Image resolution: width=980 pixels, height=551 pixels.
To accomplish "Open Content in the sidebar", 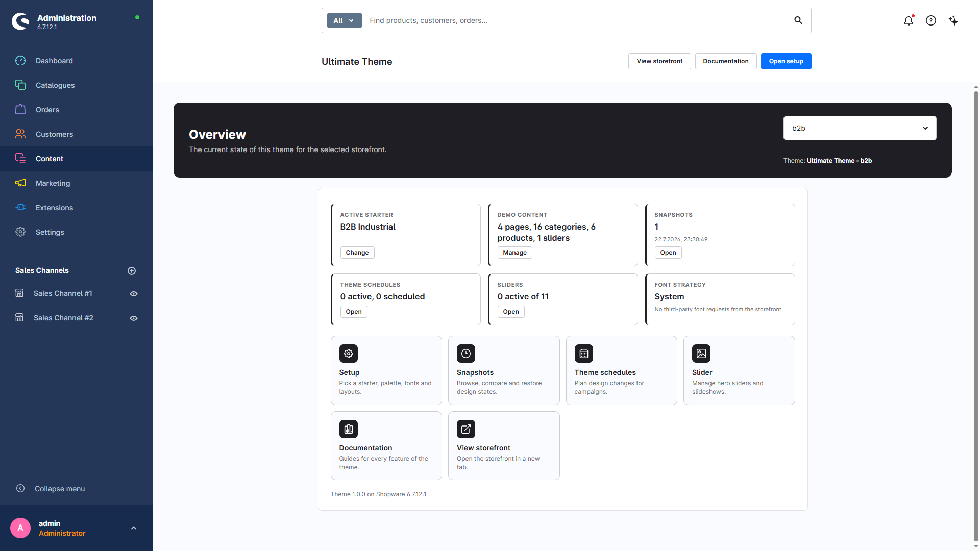I will (x=77, y=159).
